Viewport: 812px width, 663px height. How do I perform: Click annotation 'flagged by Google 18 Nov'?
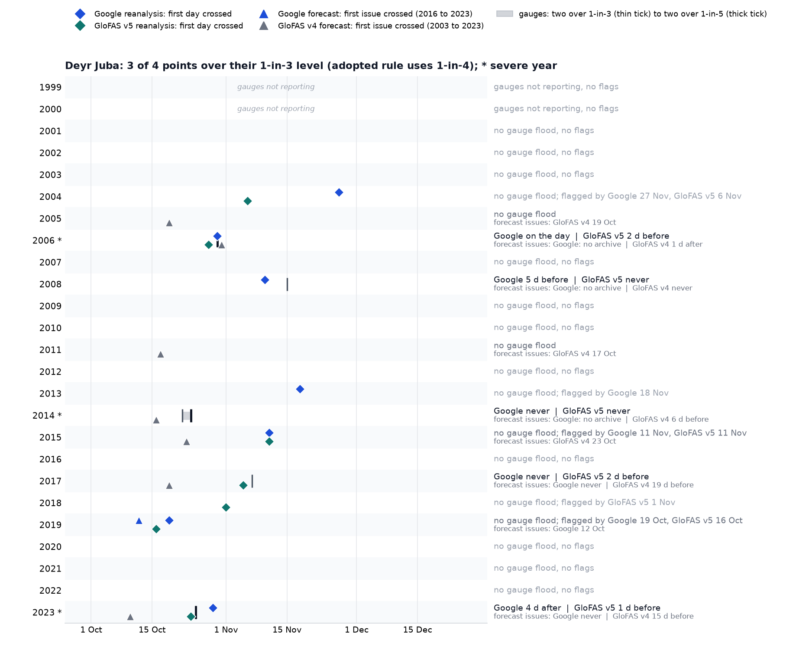[x=615, y=393]
